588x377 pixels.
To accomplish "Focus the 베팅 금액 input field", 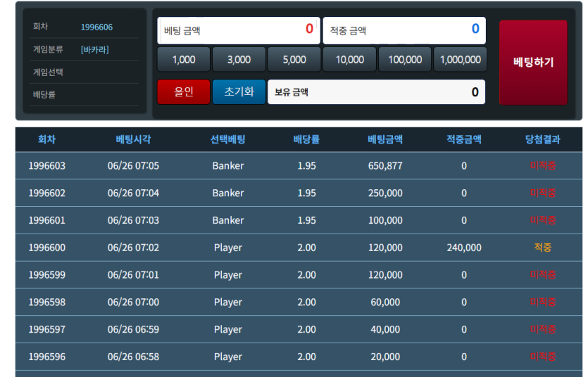I will click(x=239, y=30).
